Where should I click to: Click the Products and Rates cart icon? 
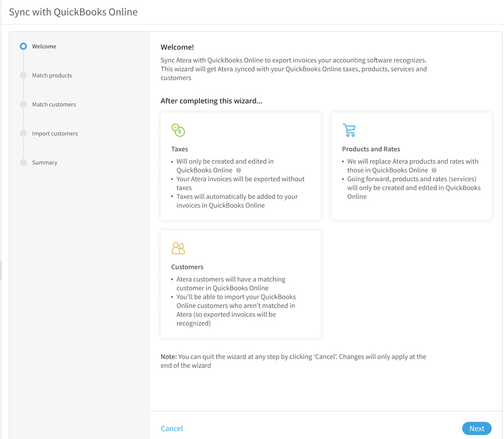point(349,130)
